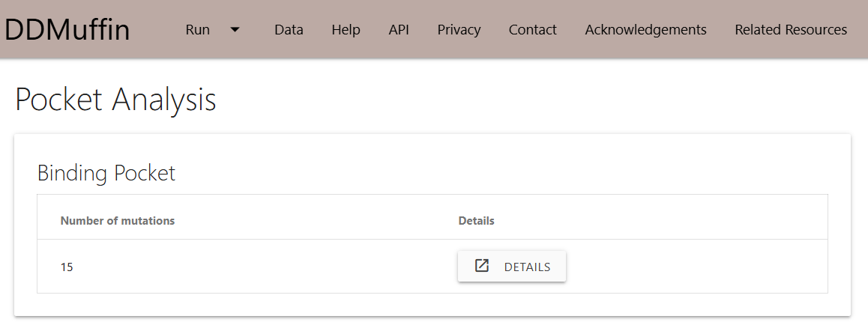Screen dimensions: 868x328
Task: Select the Binding Pocket card title
Action: click(106, 174)
